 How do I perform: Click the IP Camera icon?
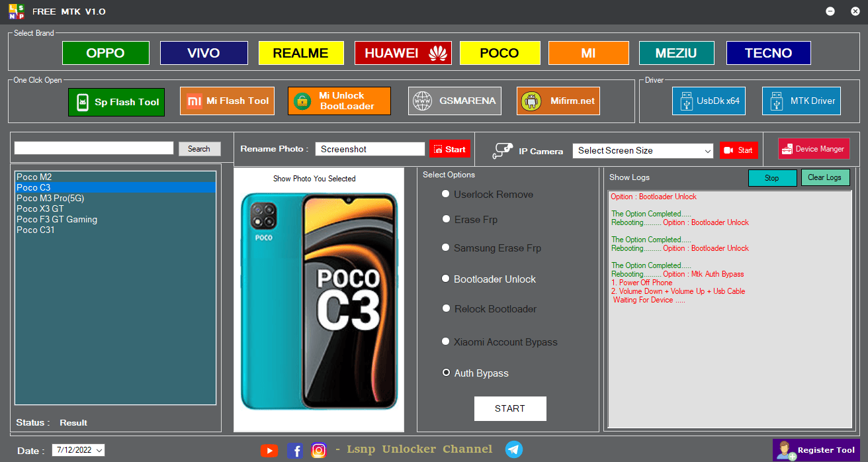coord(504,150)
